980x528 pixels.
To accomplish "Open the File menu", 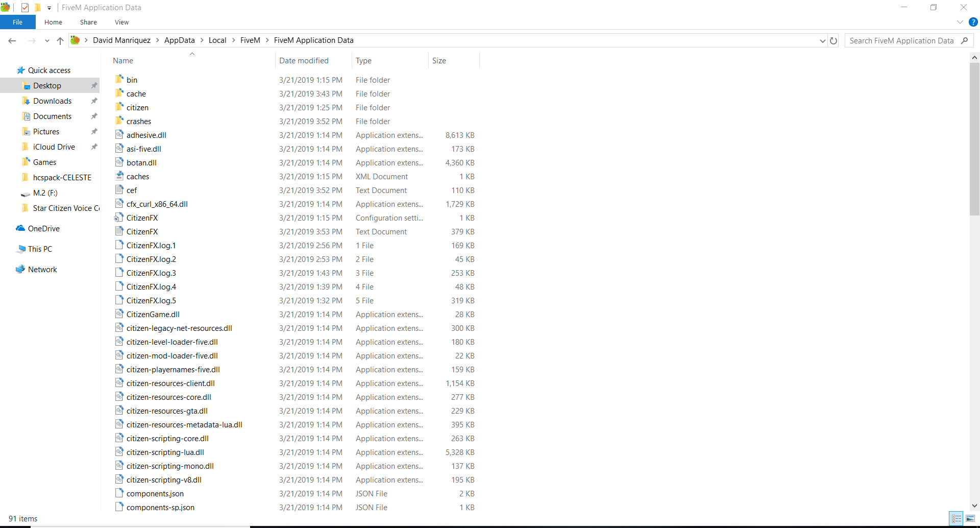I will click(18, 22).
